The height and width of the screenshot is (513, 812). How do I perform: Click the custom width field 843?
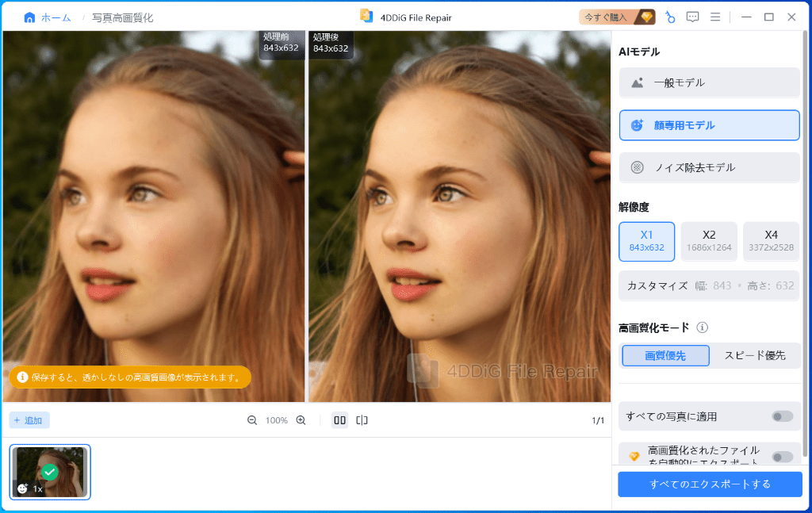(x=722, y=285)
